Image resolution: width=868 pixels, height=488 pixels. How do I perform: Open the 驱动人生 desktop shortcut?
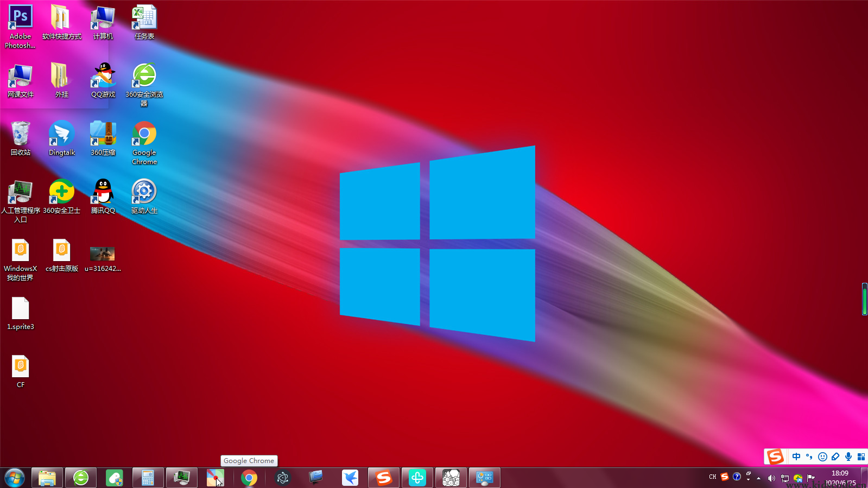tap(144, 197)
